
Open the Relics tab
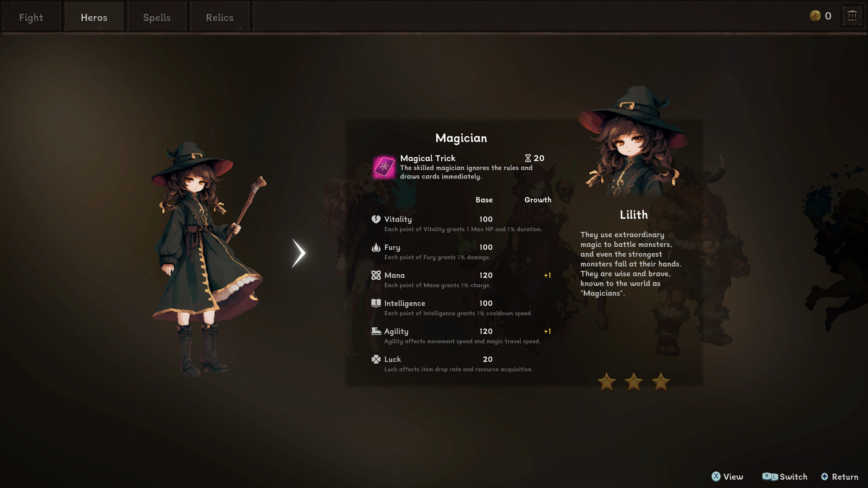pos(220,17)
